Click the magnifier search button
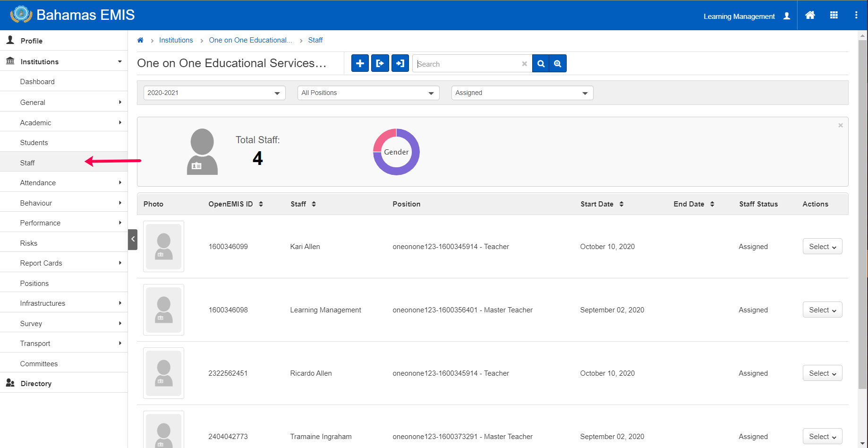 (x=541, y=63)
